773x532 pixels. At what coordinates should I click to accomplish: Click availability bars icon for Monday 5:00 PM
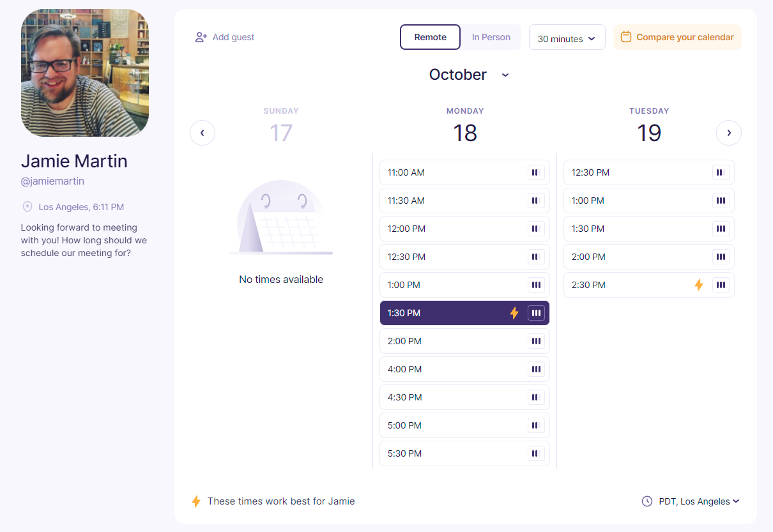[536, 425]
